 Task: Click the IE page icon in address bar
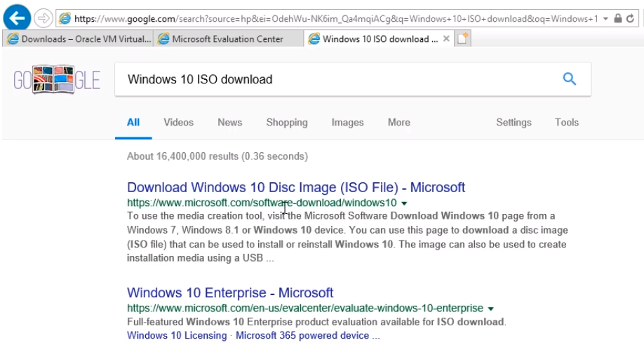65,18
